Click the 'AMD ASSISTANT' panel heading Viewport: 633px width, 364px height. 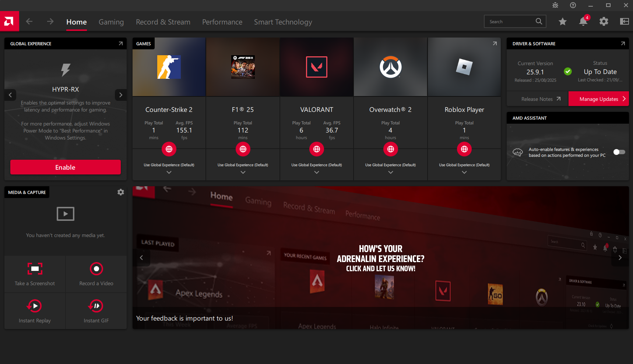530,118
